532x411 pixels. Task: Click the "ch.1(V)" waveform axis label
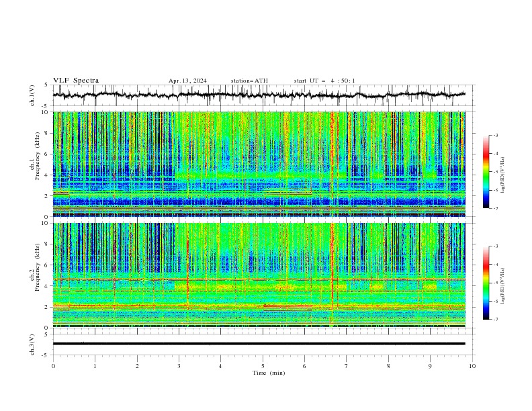(32, 95)
